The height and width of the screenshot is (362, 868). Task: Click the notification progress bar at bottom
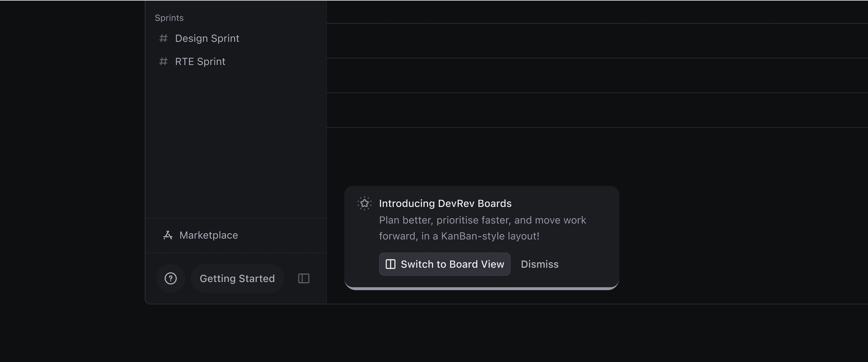[481, 288]
